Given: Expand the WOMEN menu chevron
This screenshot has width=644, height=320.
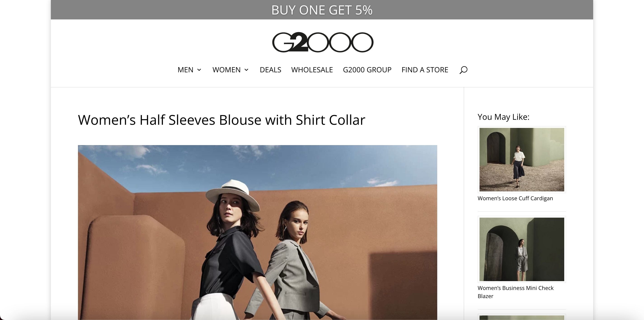Looking at the screenshot, I should (247, 70).
